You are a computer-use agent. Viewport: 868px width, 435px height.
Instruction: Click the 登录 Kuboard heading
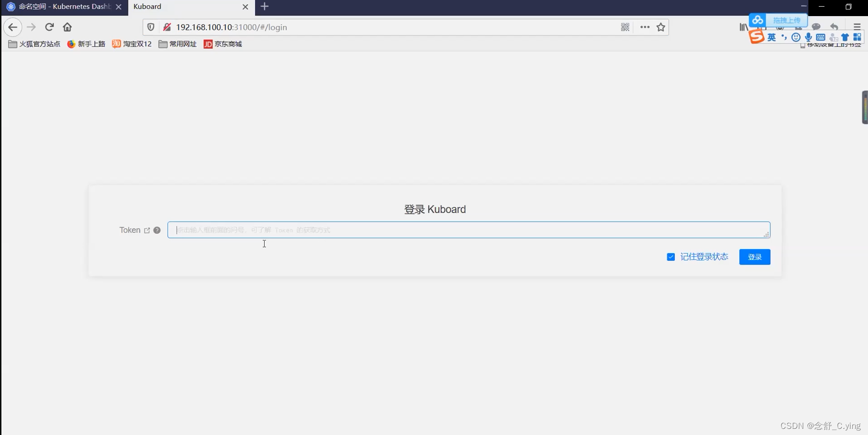[435, 209]
